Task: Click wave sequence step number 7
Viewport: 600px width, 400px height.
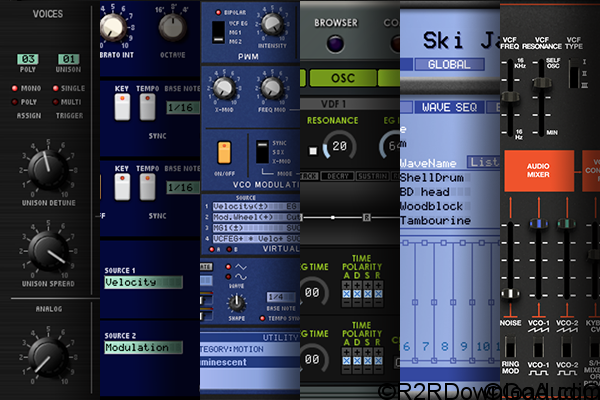Action: coord(425,346)
